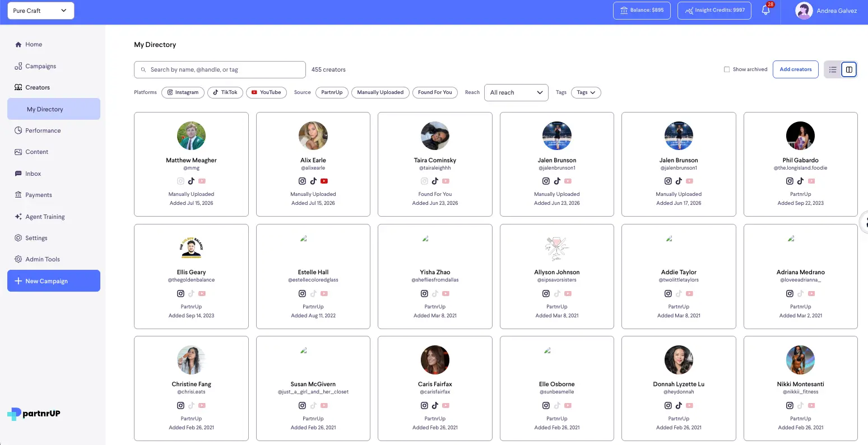Click "Added Sep 14, 2023" text
Image resolution: width=868 pixels, height=445 pixels.
pos(191,316)
